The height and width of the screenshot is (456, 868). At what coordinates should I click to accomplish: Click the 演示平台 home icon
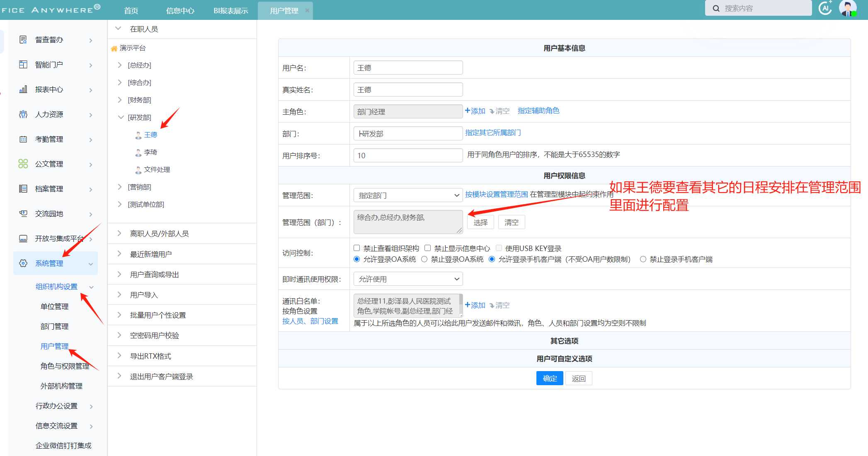point(114,48)
